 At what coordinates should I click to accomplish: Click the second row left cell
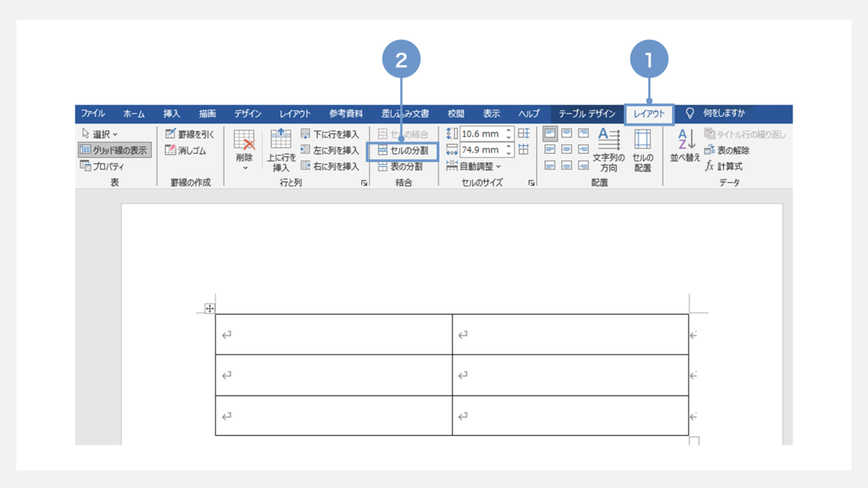coord(334,375)
